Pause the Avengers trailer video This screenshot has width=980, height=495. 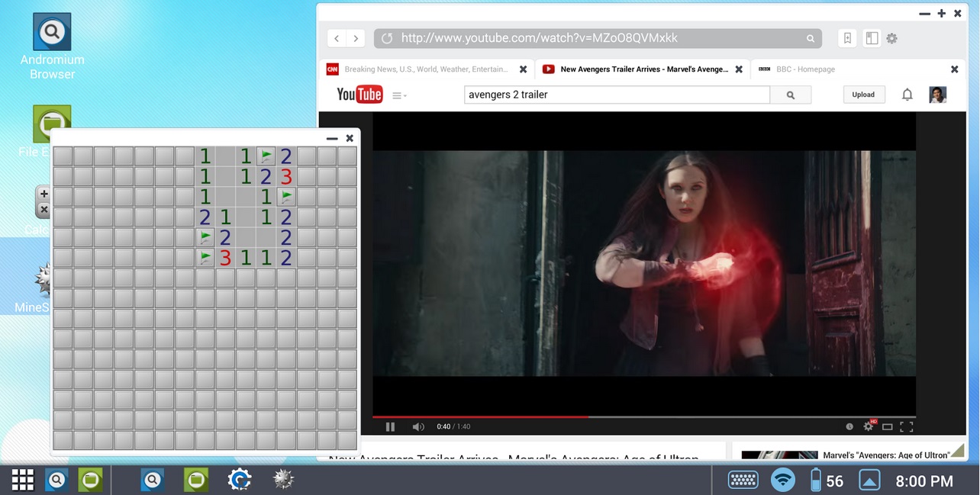[390, 427]
